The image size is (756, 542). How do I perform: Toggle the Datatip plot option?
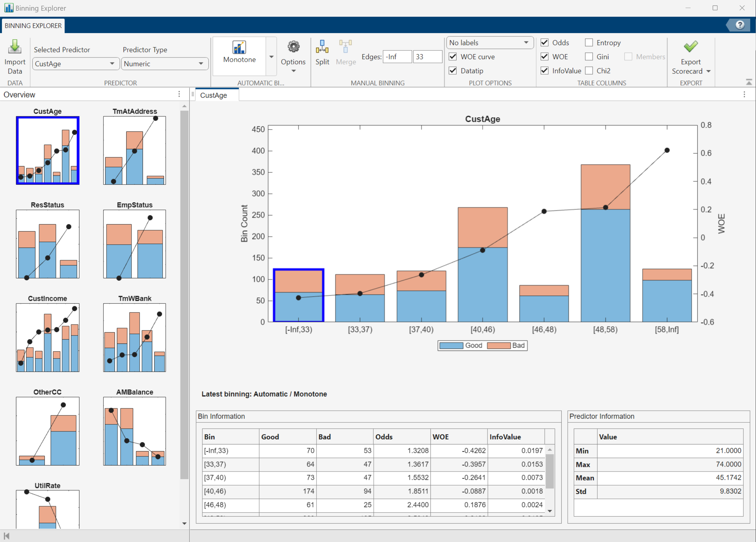[453, 71]
